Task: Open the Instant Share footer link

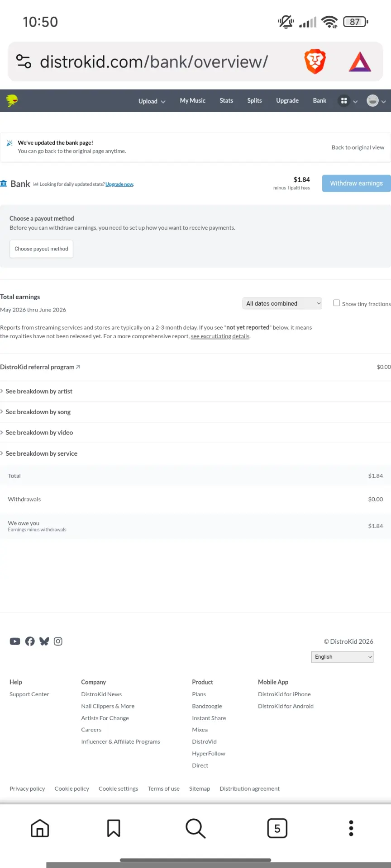Action: (x=209, y=718)
